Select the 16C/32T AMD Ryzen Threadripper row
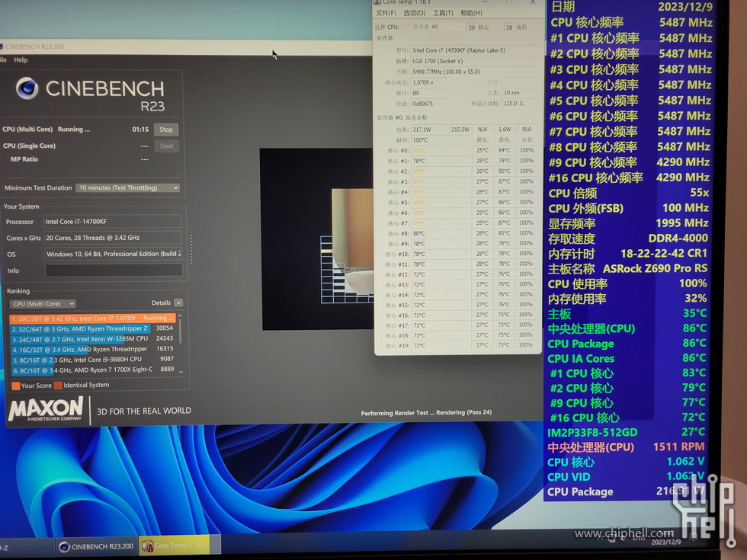Viewport: 747px width, 560px height. pyautogui.click(x=92, y=350)
